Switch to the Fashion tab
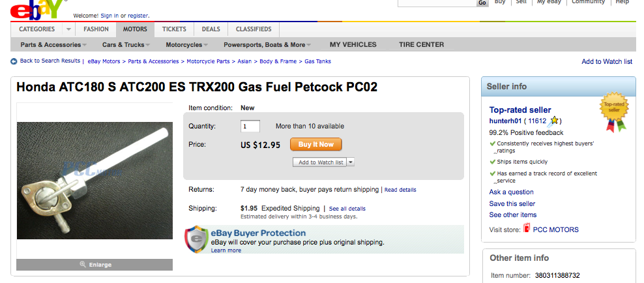This screenshot has height=283, width=644. [x=96, y=29]
